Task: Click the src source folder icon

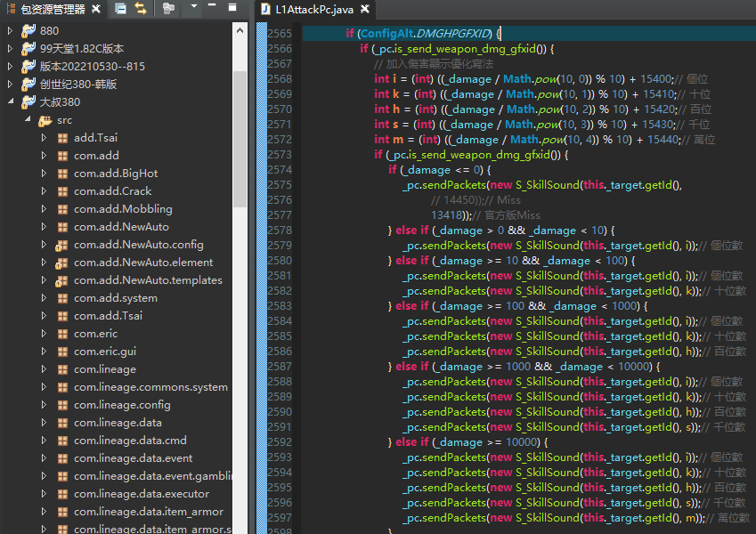Action: [x=45, y=120]
